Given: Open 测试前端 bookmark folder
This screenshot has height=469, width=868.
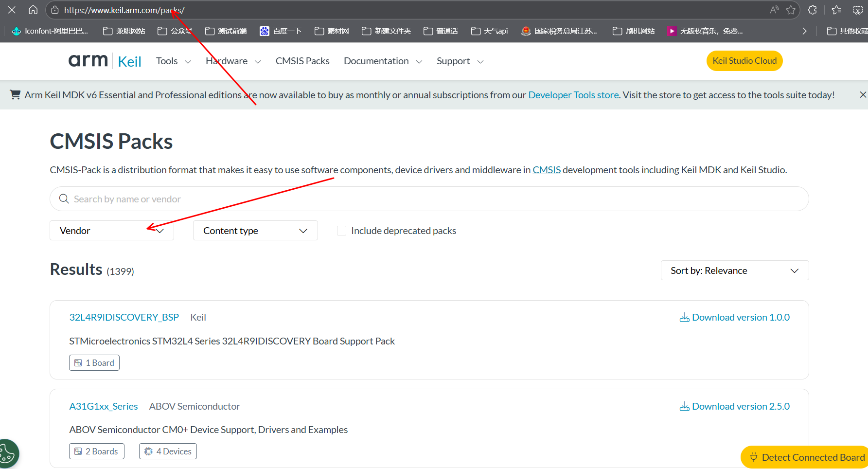Looking at the screenshot, I should coord(226,31).
